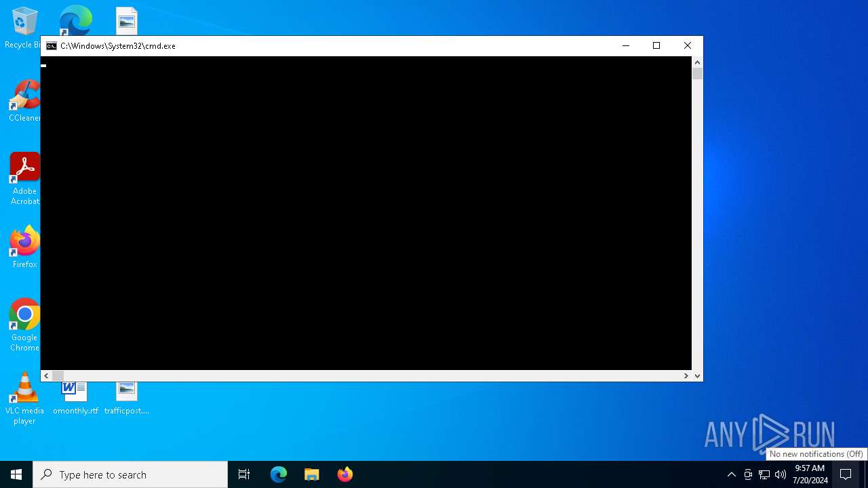868x488 pixels.
Task: Open Google Chrome desktop shortcut
Action: coord(24,325)
